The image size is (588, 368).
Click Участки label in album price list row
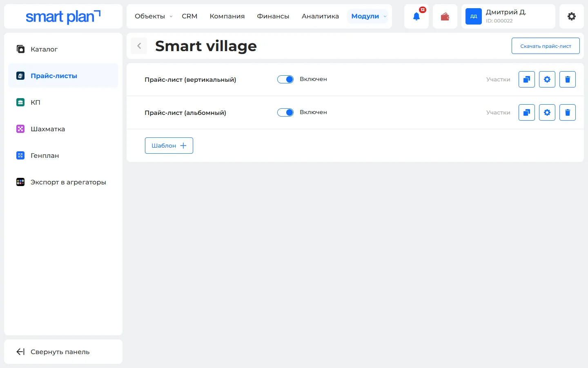tap(498, 112)
